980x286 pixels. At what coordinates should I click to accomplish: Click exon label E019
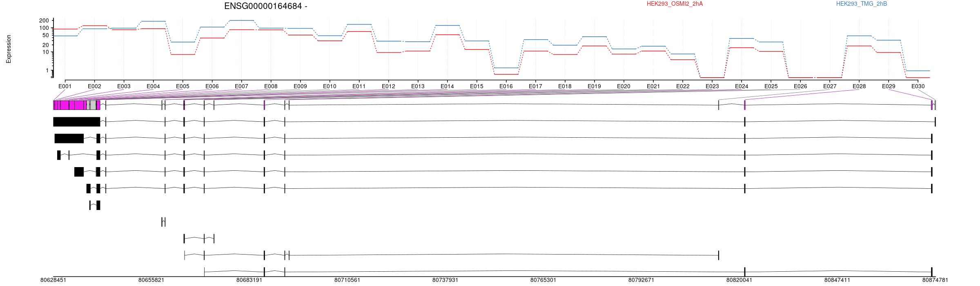click(x=594, y=86)
